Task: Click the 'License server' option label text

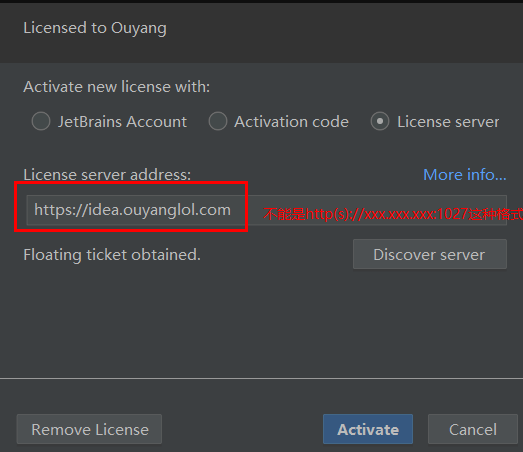Action: pyautogui.click(x=448, y=121)
